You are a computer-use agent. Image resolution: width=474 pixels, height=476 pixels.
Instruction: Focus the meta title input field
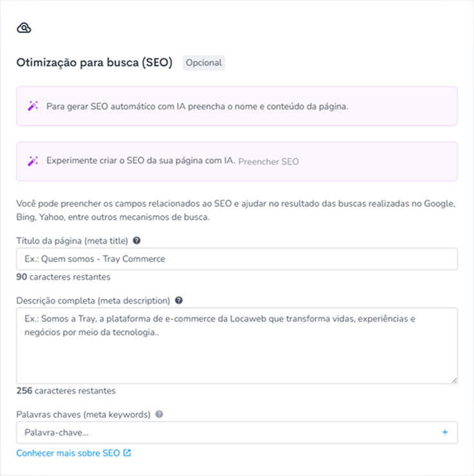click(x=237, y=259)
